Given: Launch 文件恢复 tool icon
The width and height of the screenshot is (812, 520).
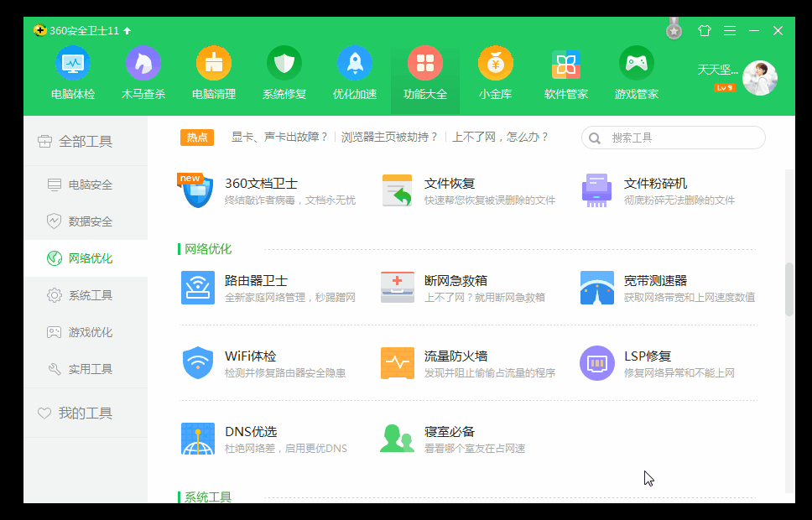Looking at the screenshot, I should point(398,190).
